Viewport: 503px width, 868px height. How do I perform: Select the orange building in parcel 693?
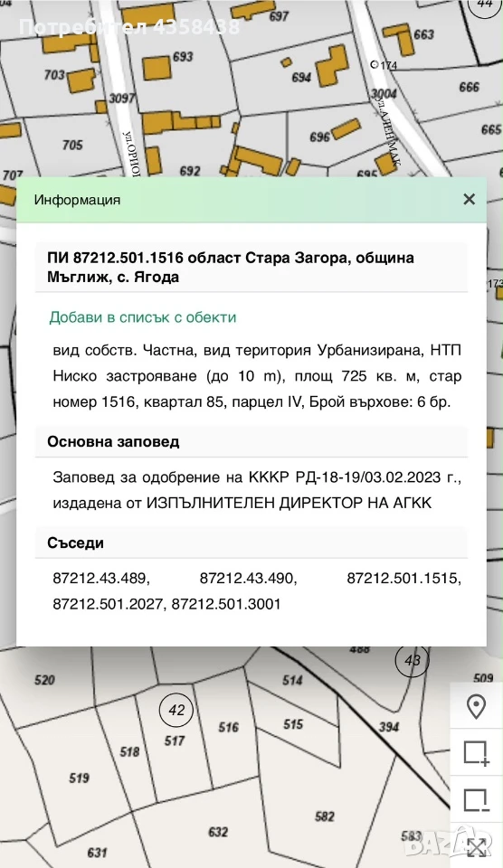[x=157, y=68]
